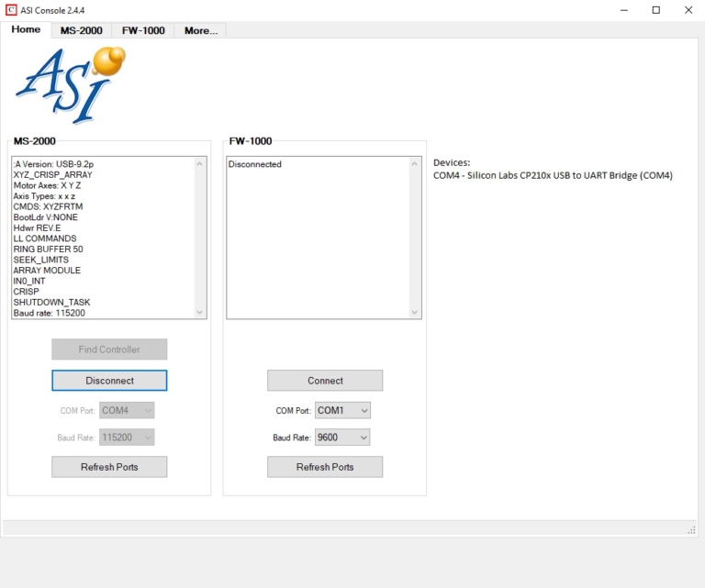Image resolution: width=705 pixels, height=588 pixels.
Task: Expand the MS-2000 115200 baud rate dropdown
Action: pyautogui.click(x=127, y=437)
